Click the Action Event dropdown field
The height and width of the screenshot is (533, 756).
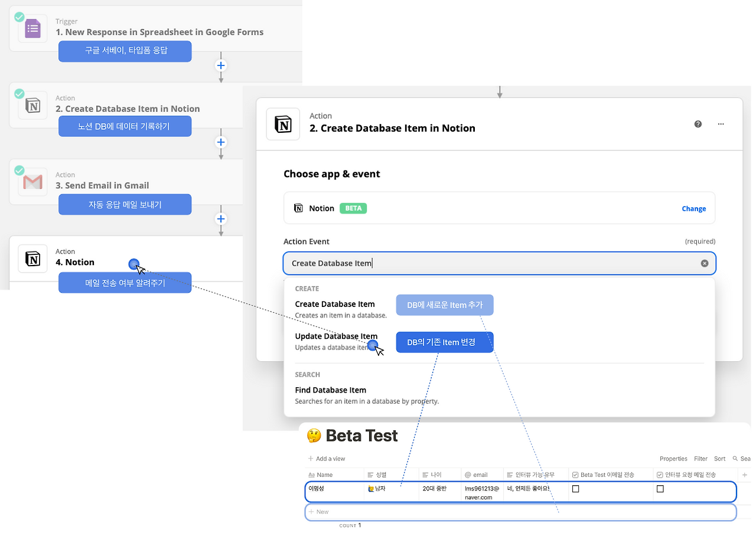pos(499,263)
